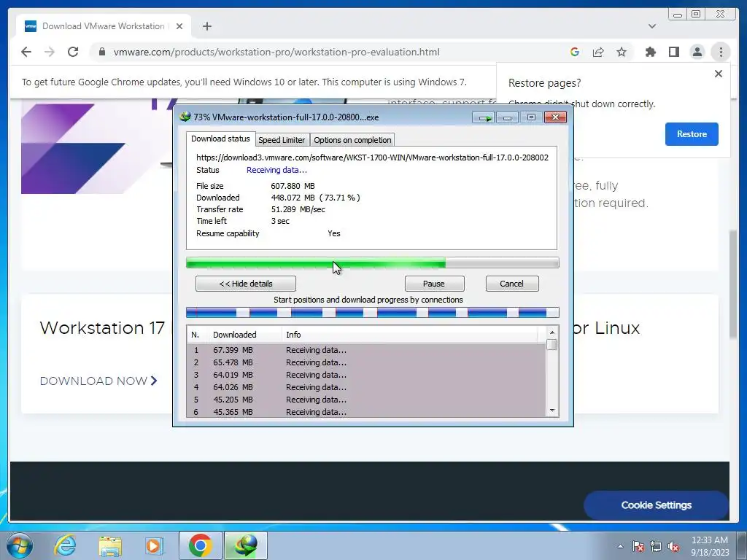This screenshot has width=747, height=560.
Task: Toggle Chrome side panel
Action: point(673,52)
